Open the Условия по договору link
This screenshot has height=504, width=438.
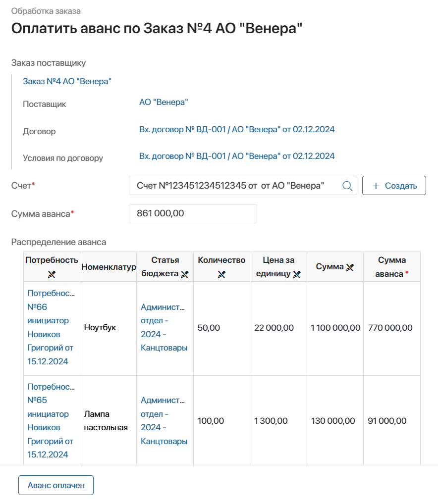click(237, 156)
